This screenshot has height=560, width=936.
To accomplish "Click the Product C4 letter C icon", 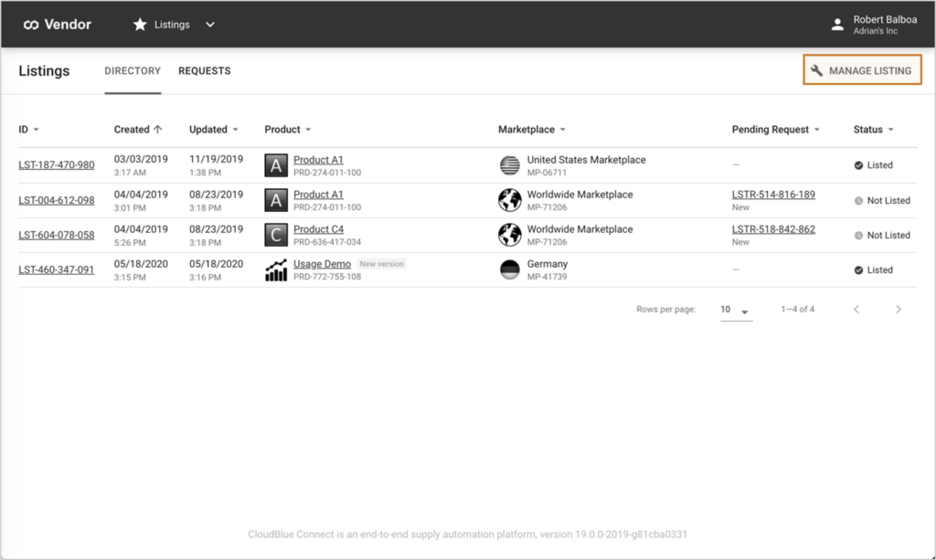I will (x=276, y=235).
